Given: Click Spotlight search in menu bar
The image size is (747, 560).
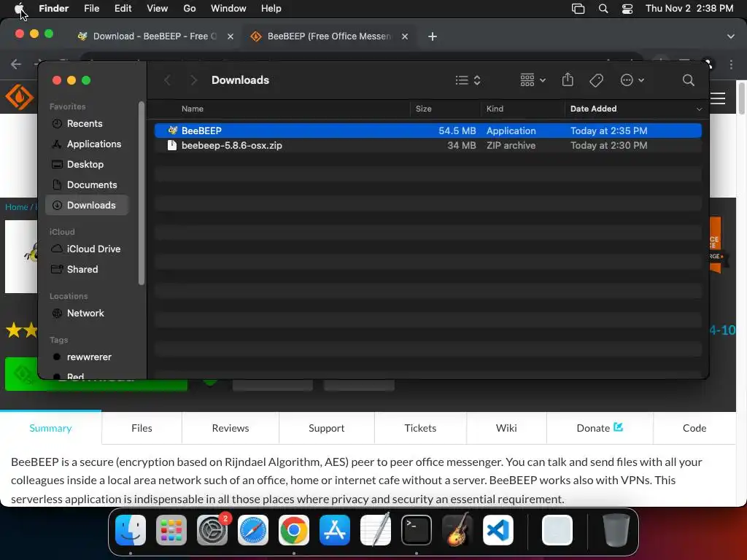Looking at the screenshot, I should [x=603, y=9].
